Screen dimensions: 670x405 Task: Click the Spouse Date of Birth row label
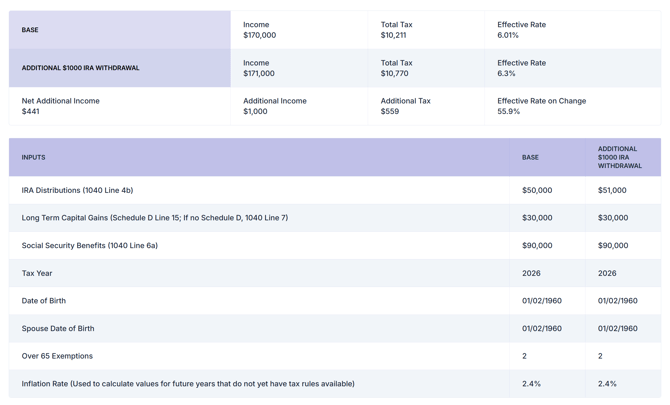[x=58, y=328]
